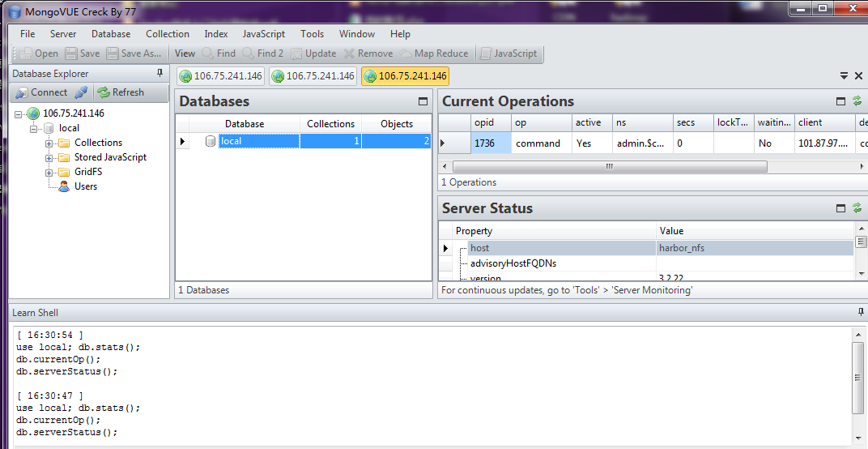Click the Learn Shell text area
This screenshot has width=868, height=449.
(433, 385)
